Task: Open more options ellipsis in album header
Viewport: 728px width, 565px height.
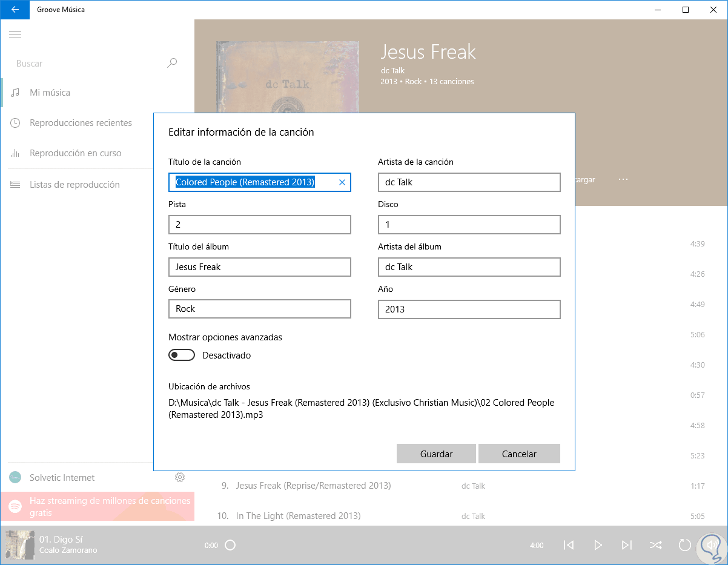Action: click(x=623, y=180)
